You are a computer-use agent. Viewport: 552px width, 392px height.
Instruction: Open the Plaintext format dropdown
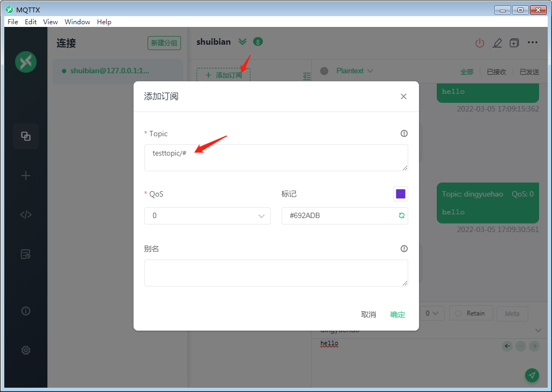(x=355, y=71)
